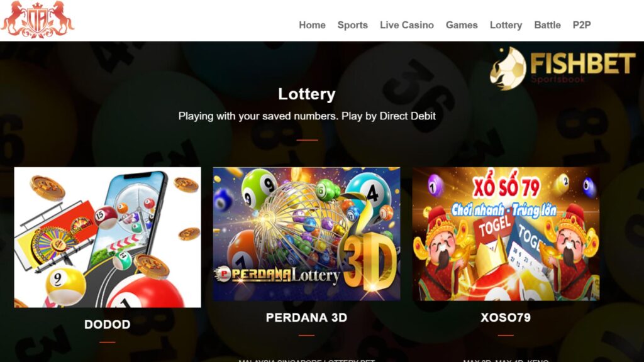This screenshot has width=644, height=362.
Task: Click the soccer ball icon in FISHBET logo
Action: 508,69
